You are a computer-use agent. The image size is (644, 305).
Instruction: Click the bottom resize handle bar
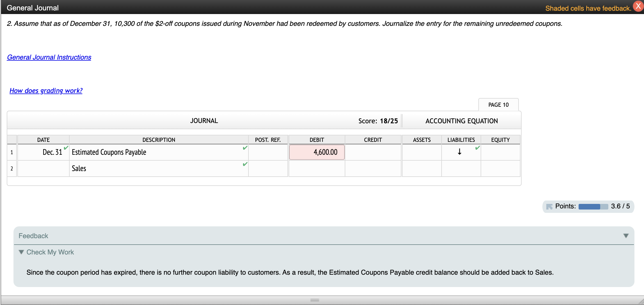pos(315,300)
